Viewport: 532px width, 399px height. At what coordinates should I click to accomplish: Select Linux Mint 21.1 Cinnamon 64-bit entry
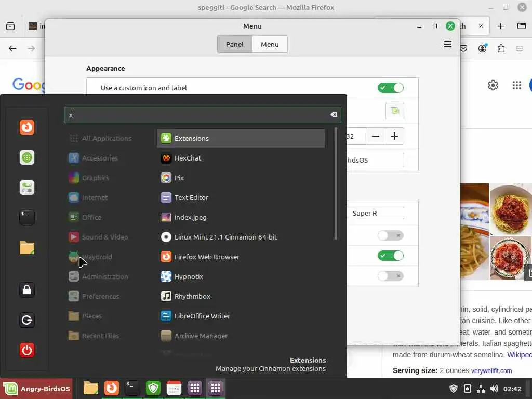[241, 237]
